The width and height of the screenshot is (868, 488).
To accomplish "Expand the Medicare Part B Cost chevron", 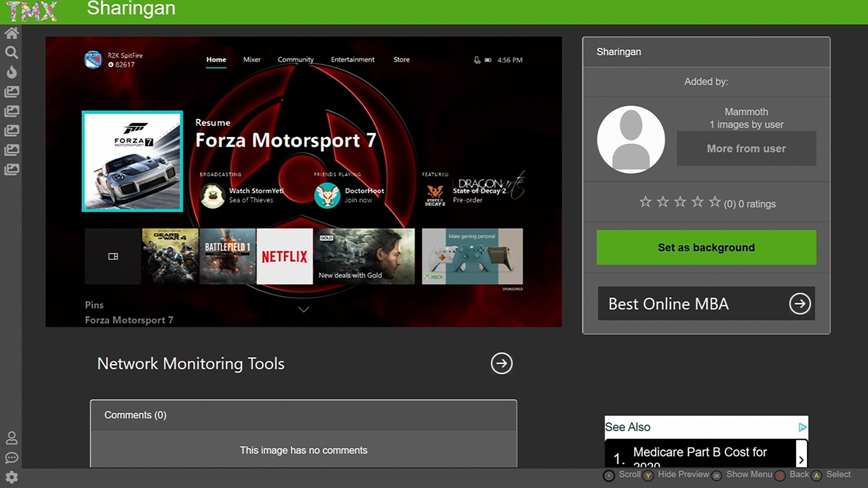I will click(801, 460).
